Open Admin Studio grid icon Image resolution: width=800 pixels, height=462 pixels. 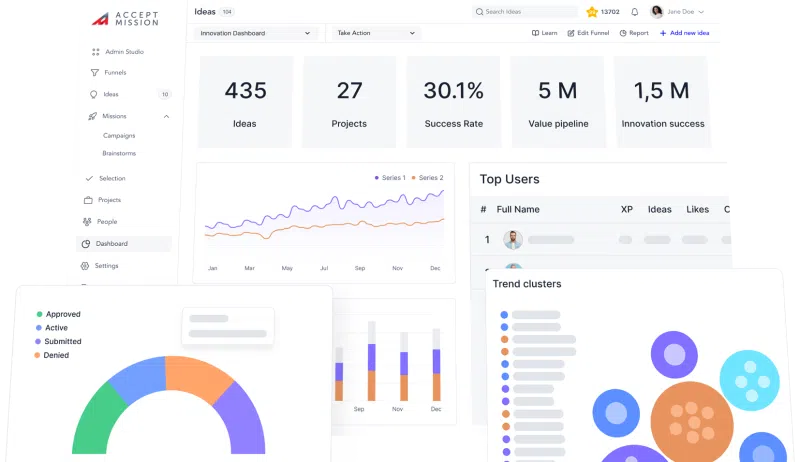[95, 52]
